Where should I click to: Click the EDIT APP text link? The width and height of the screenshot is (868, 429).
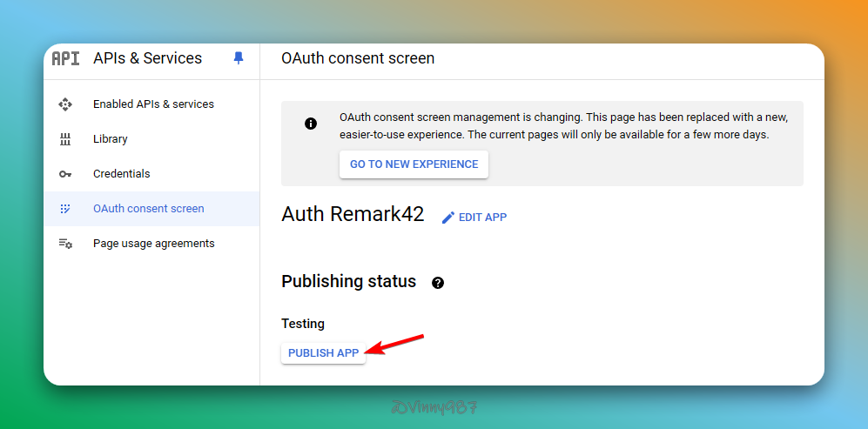(482, 218)
